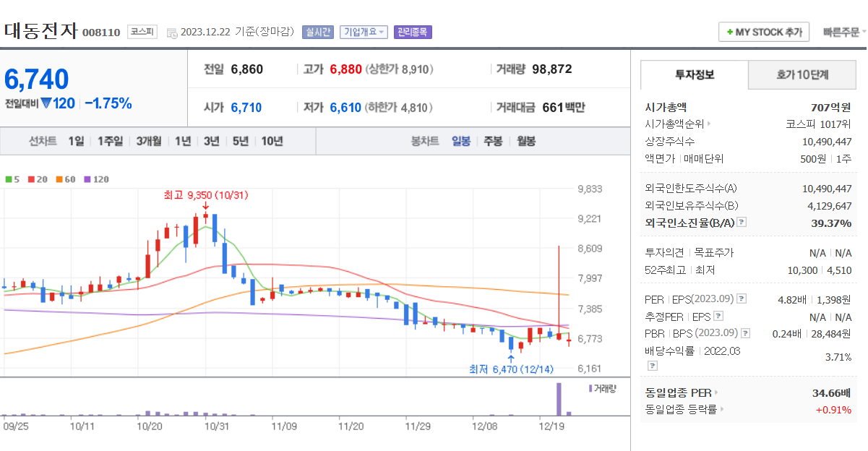
Task: Click the 코스피 market badge
Action: click(142, 32)
